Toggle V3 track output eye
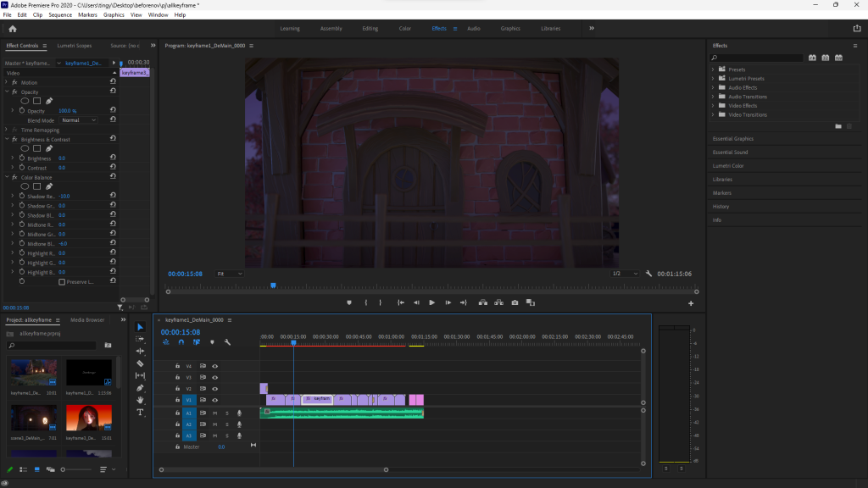 (x=214, y=377)
